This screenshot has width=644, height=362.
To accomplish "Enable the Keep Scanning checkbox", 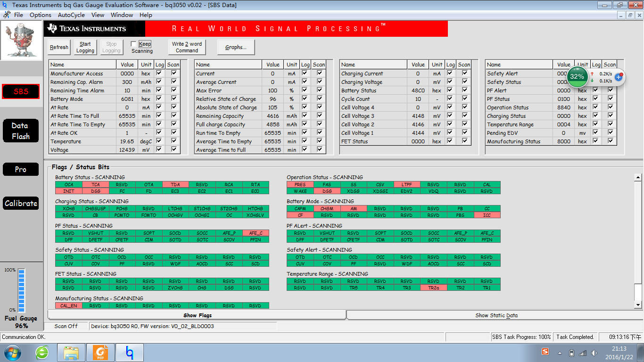I will tap(133, 44).
